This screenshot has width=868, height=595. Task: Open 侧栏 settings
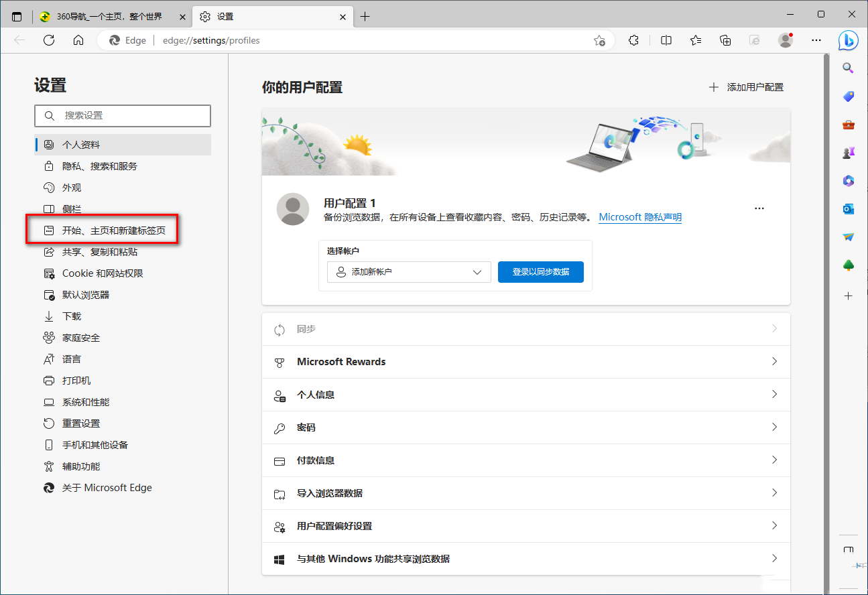tap(123, 209)
